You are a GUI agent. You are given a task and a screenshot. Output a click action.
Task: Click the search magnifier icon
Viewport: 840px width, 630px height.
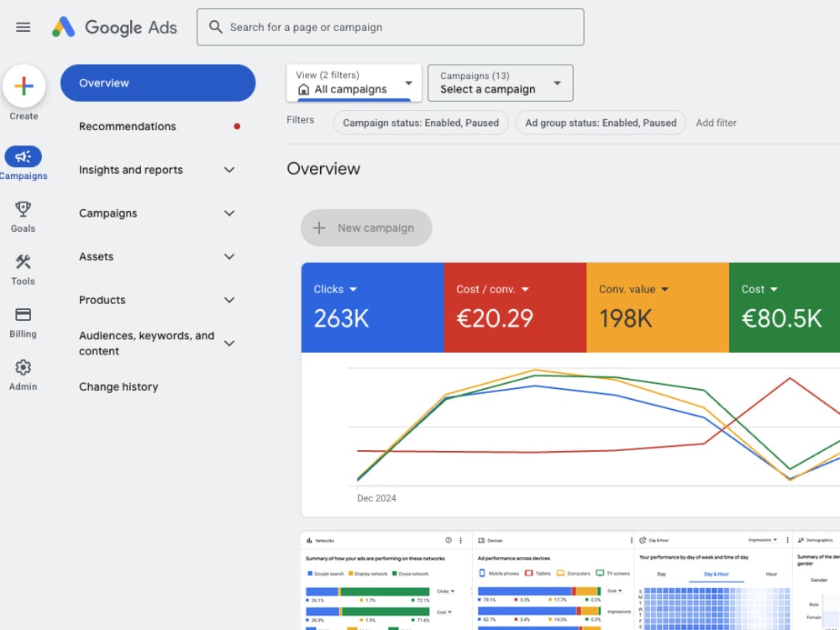pyautogui.click(x=215, y=27)
